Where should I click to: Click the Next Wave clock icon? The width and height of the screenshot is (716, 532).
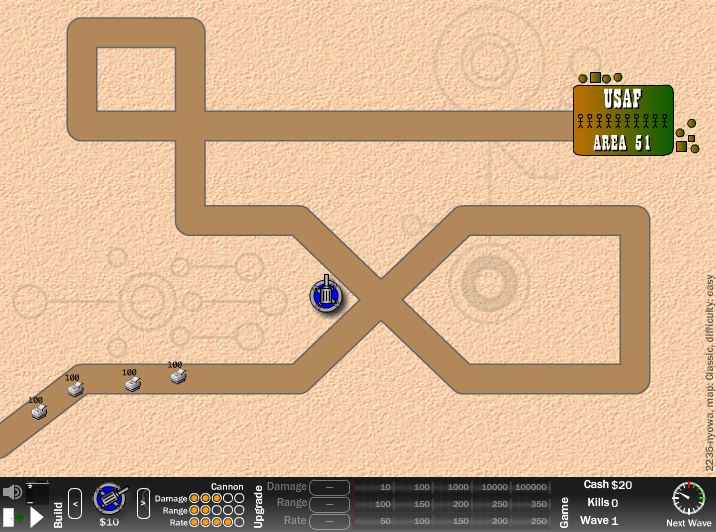689,499
